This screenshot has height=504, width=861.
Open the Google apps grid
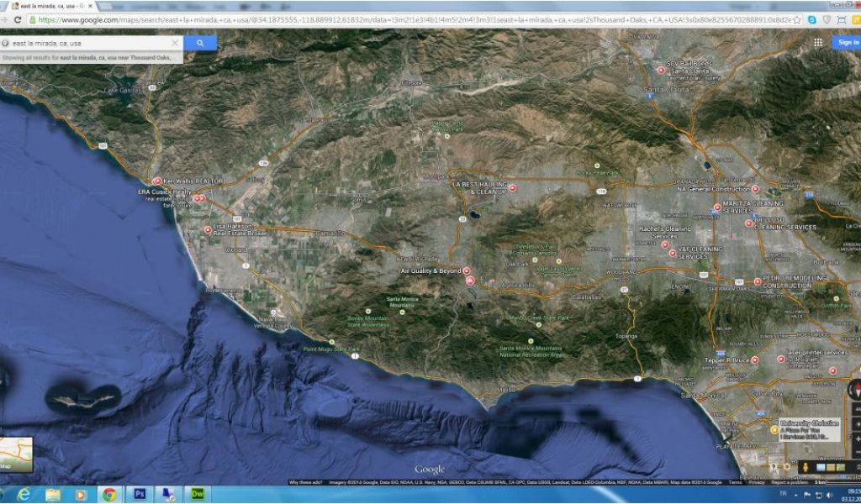tap(818, 42)
